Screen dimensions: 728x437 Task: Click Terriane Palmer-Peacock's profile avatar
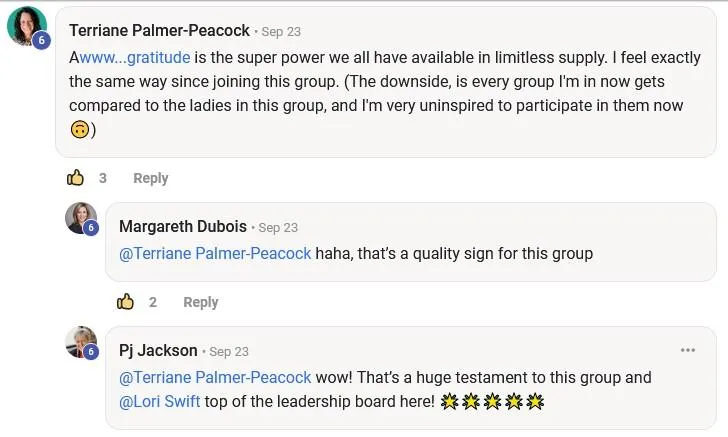point(26,26)
